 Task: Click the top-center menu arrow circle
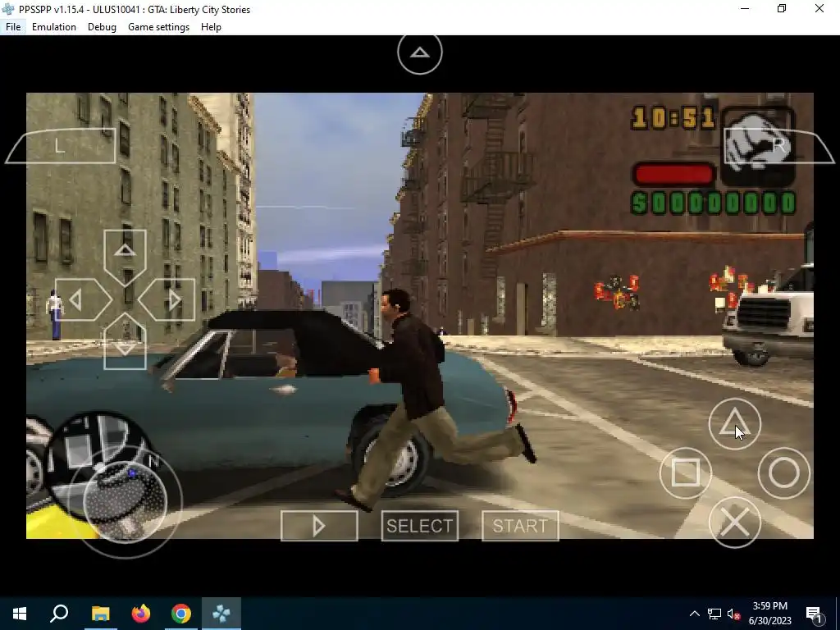click(x=420, y=52)
